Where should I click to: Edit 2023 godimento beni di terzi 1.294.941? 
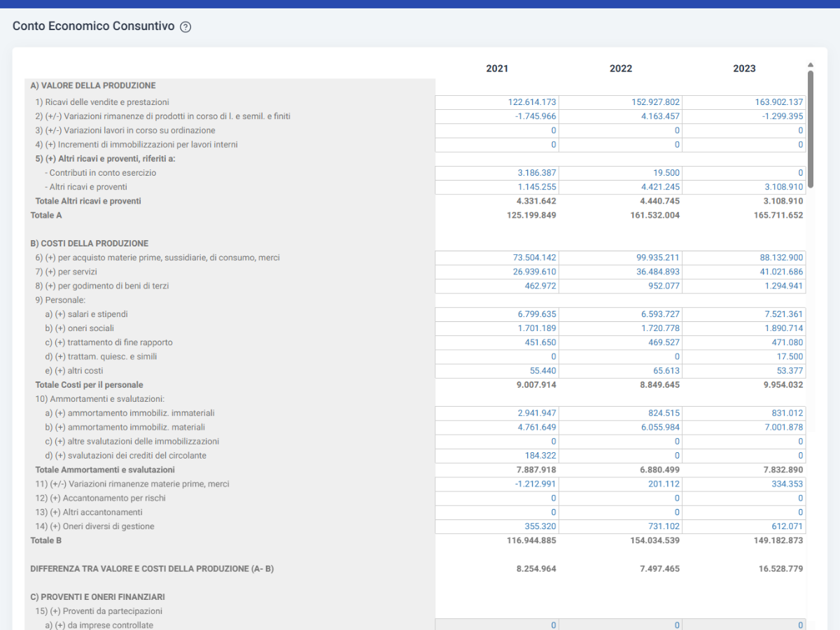click(744, 286)
